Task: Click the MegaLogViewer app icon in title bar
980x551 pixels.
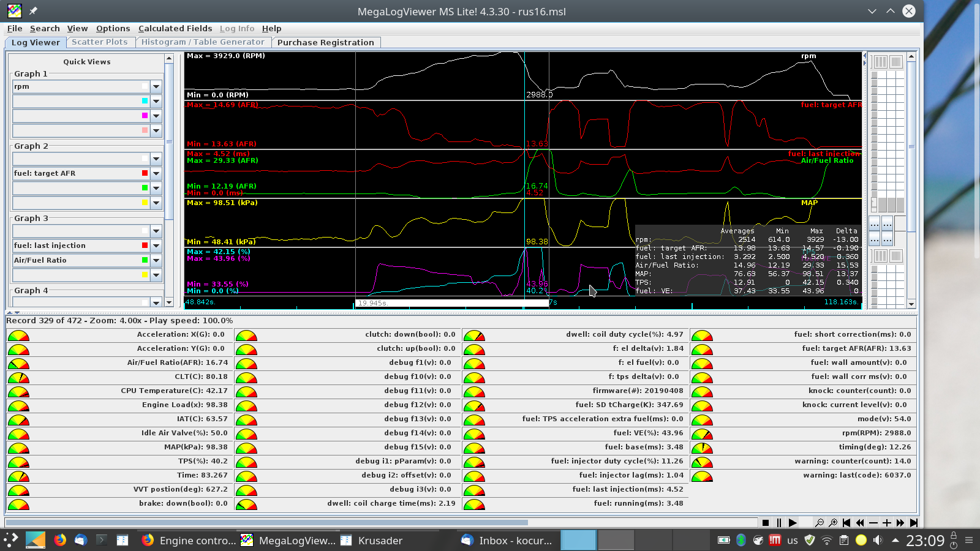Action: pos(14,11)
